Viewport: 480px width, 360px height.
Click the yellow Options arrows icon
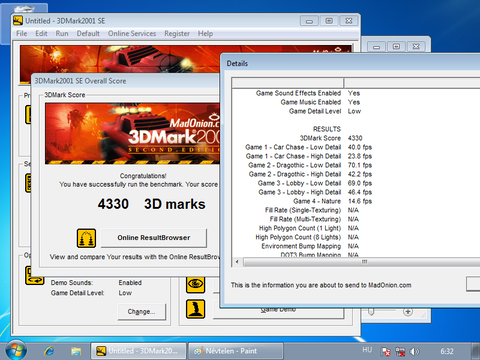pos(35,276)
